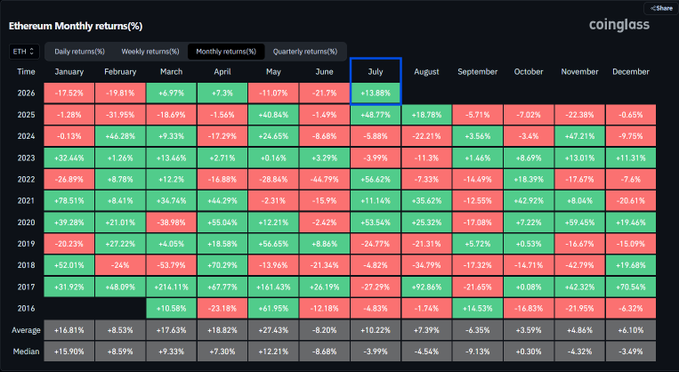
Task: Click the September column header
Action: (x=477, y=72)
